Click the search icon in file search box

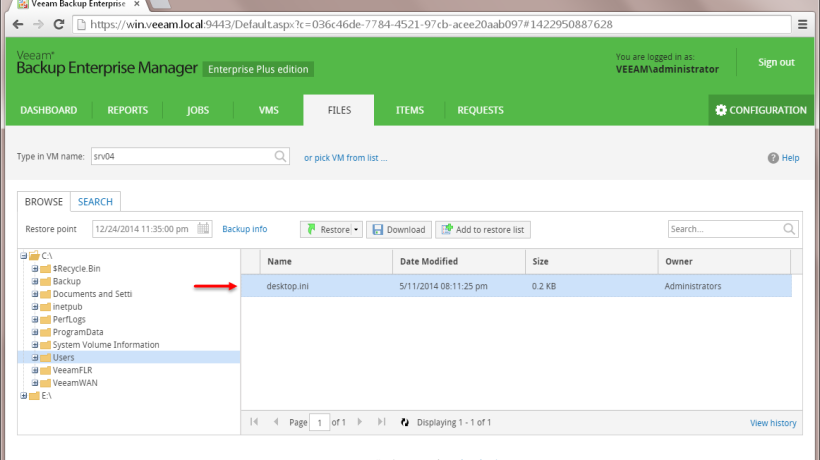coord(790,229)
